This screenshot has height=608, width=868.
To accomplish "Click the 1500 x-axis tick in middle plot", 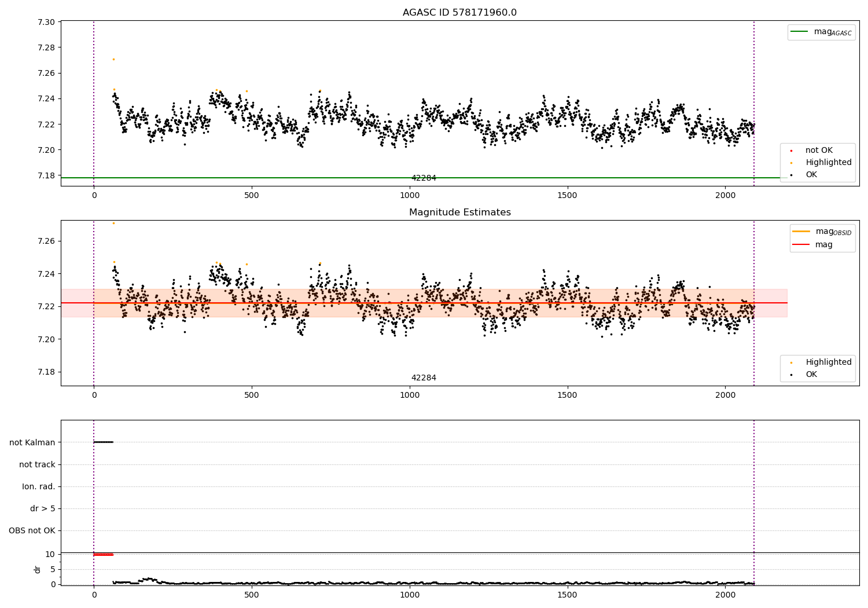I will coord(567,395).
